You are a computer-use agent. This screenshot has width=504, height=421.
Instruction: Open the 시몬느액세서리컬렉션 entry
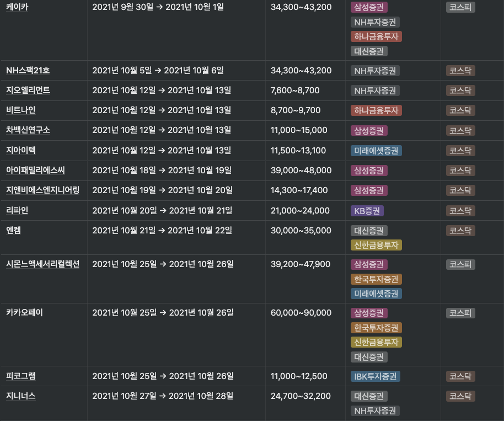tap(43, 264)
